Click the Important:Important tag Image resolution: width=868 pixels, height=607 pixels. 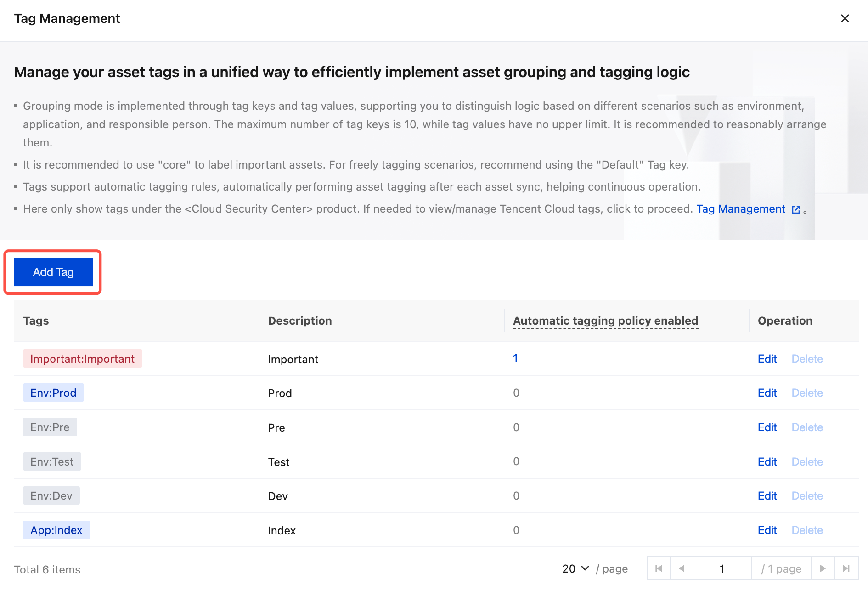point(83,359)
